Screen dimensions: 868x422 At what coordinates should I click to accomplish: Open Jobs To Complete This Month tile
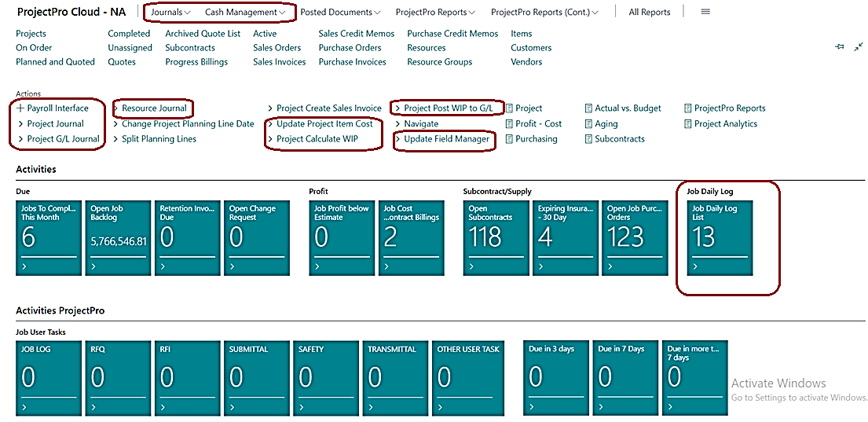coord(49,238)
